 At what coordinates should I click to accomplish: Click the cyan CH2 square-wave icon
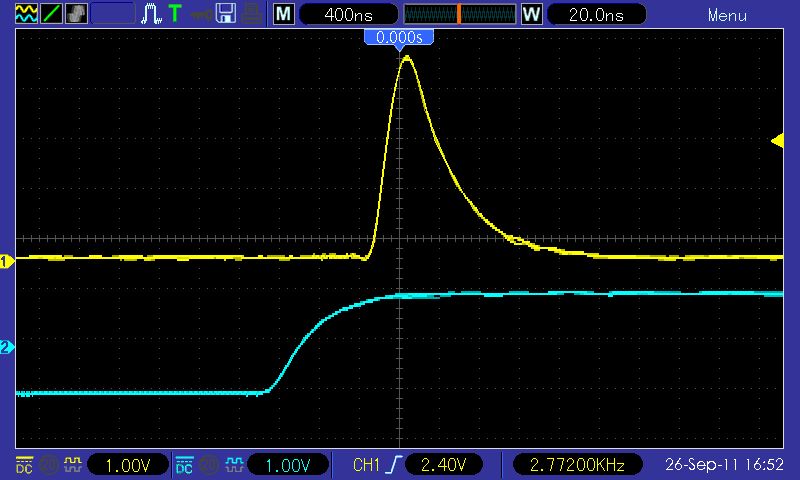click(234, 465)
